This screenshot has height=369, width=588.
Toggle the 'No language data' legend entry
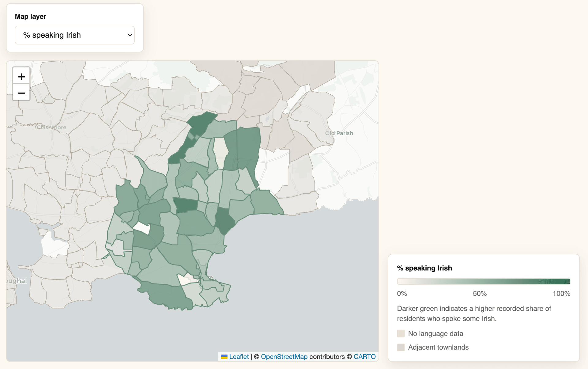tap(435, 333)
